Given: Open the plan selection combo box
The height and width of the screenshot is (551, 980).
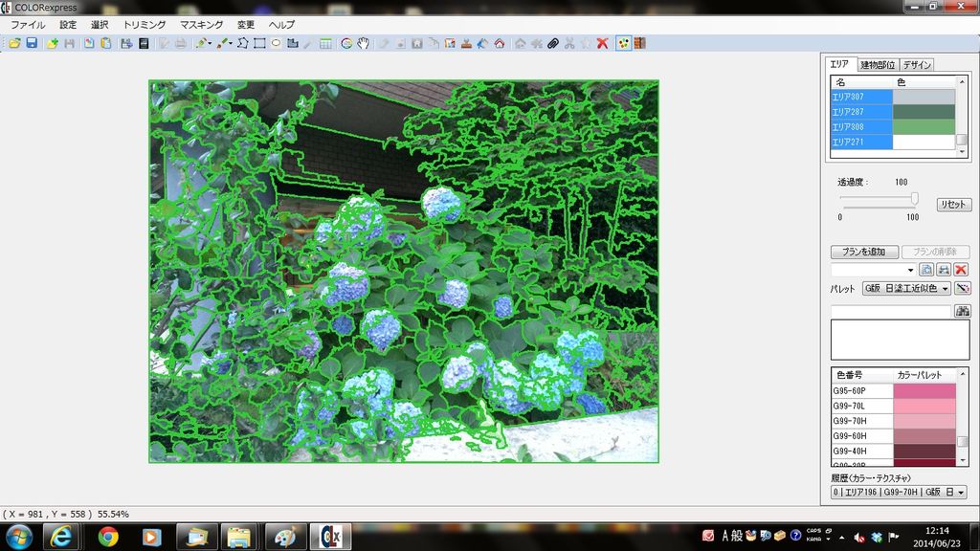Looking at the screenshot, I should tap(873, 270).
